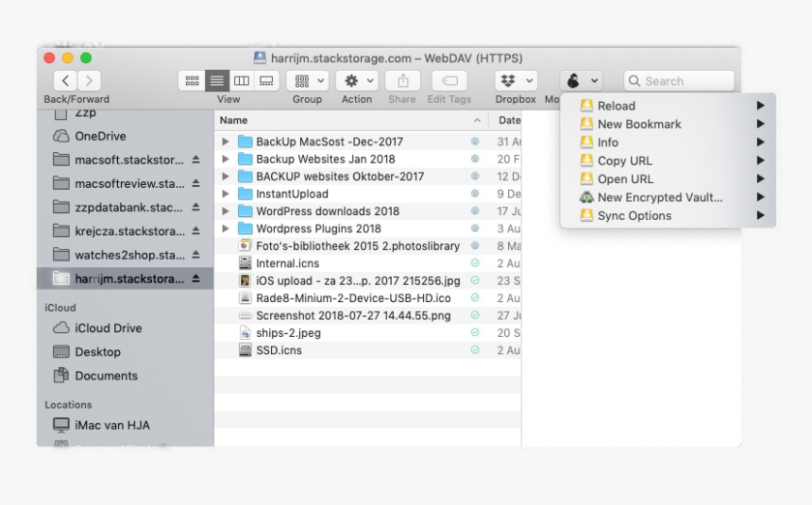Image resolution: width=812 pixels, height=505 pixels.
Task: Choose Reload from the menu
Action: (x=616, y=106)
